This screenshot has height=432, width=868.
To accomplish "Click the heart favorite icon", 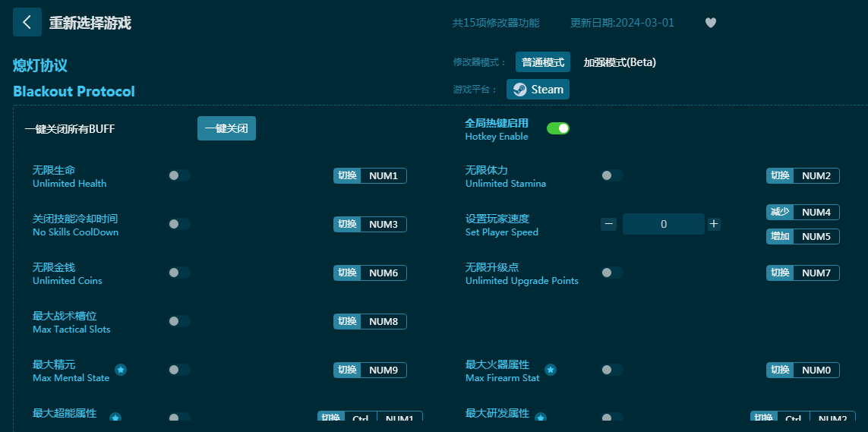I will [x=711, y=23].
